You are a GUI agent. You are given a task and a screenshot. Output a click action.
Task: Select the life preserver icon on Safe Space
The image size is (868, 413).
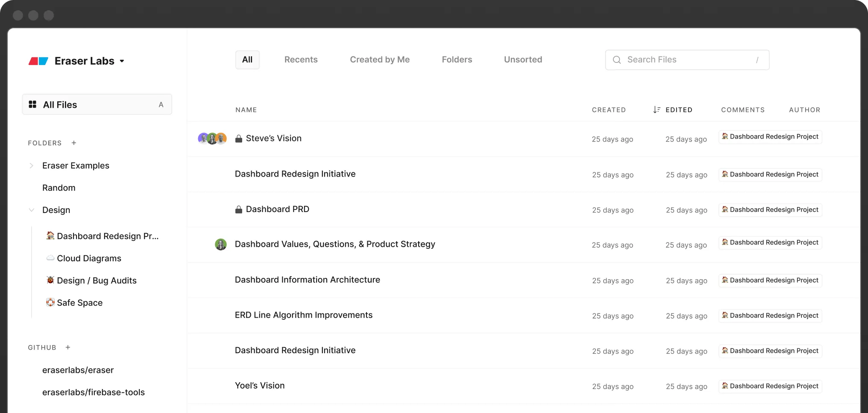(50, 302)
